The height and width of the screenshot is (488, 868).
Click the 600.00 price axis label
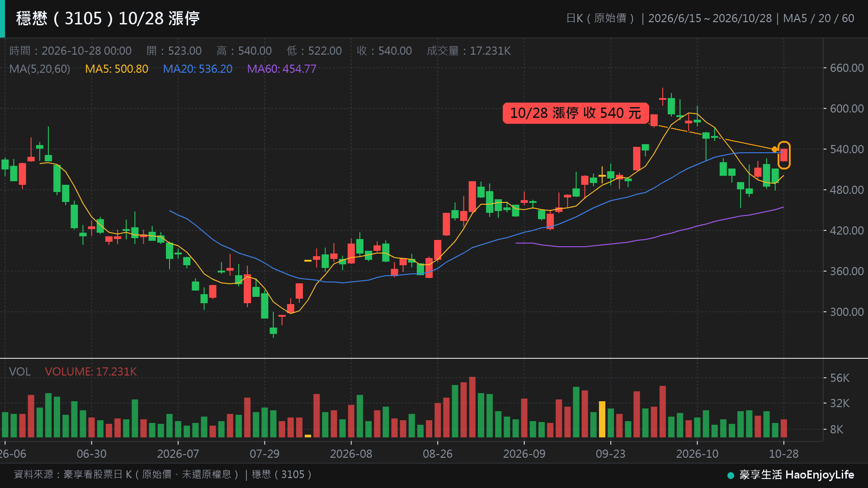pyautogui.click(x=847, y=109)
